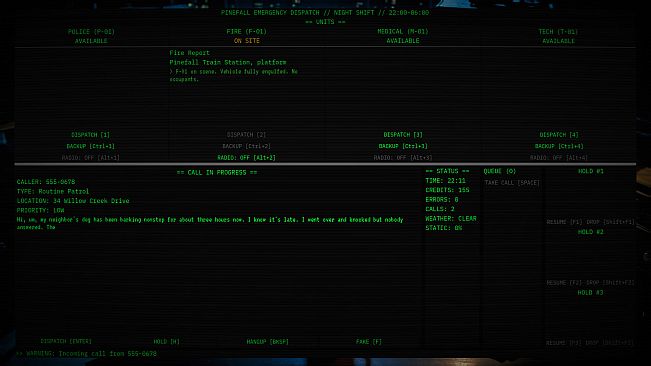Toggle Police unit radio
Screen dimensions: 651x366
pyautogui.click(x=91, y=158)
